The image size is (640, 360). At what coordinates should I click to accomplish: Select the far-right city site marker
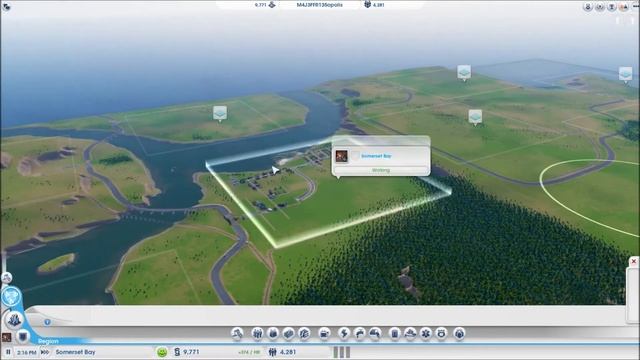[x=625, y=75]
